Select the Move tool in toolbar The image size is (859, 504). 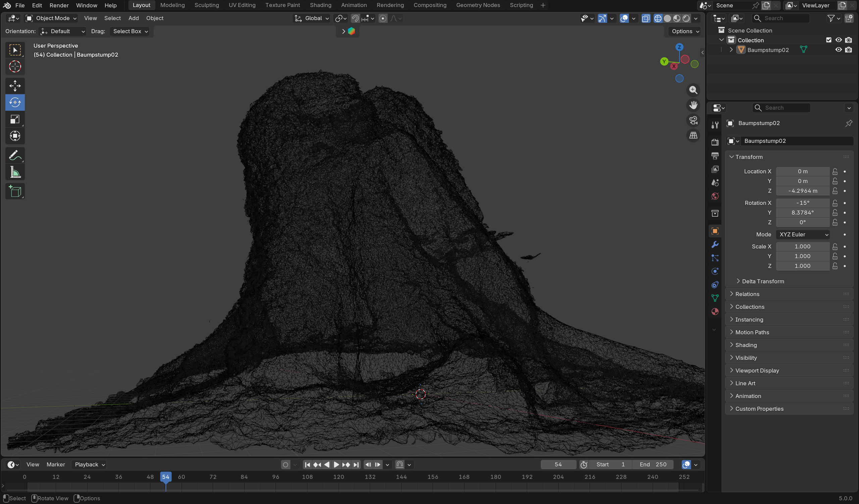(x=15, y=86)
